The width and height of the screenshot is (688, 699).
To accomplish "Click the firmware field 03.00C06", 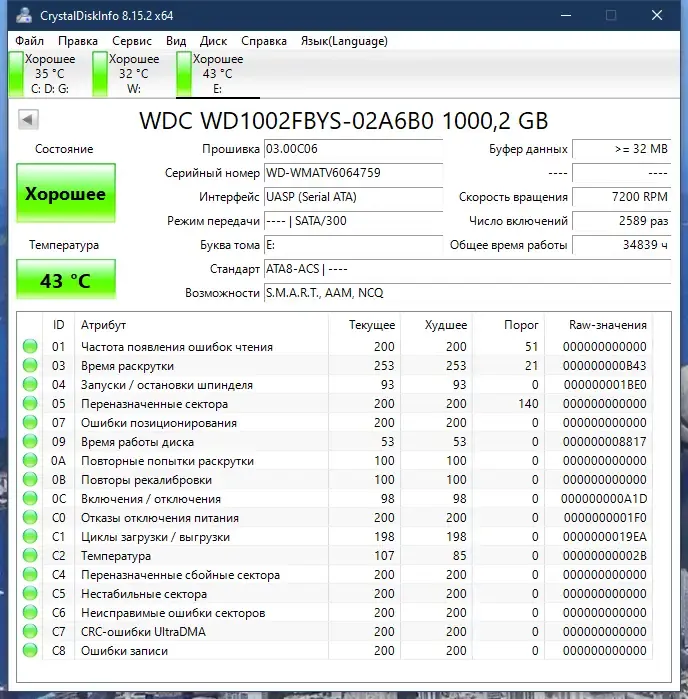I will coord(353,149).
